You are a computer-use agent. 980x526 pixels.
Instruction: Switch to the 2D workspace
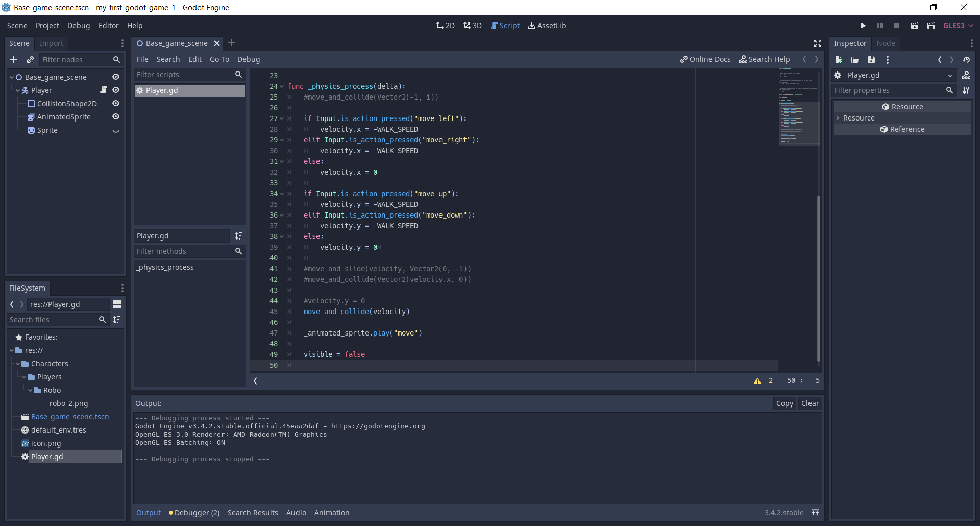pos(446,26)
